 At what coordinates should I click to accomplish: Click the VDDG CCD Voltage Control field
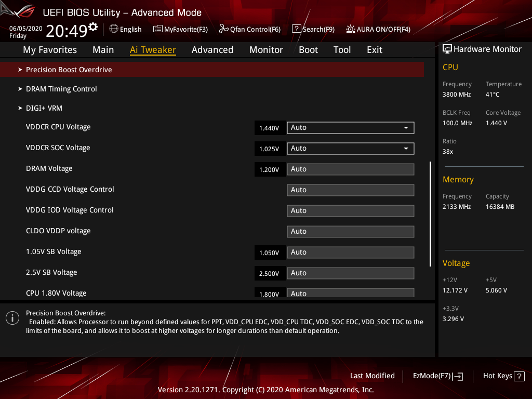[x=351, y=190]
